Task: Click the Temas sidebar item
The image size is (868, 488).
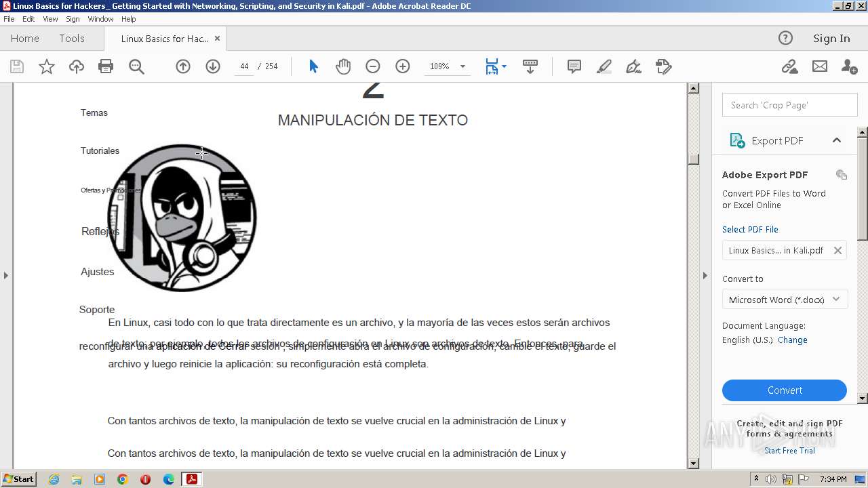Action: (94, 113)
